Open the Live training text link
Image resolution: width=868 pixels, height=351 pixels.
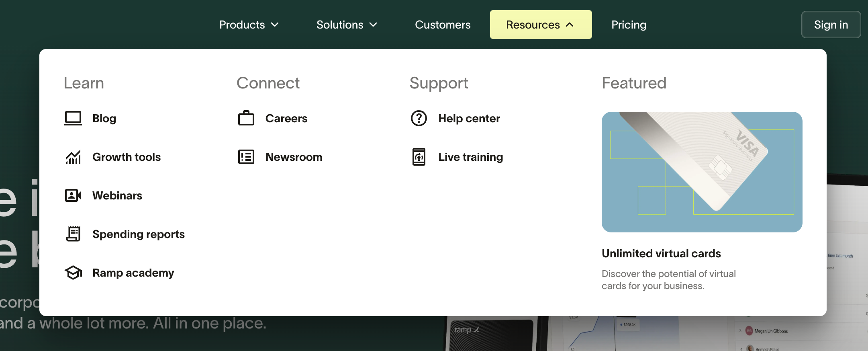[470, 157]
